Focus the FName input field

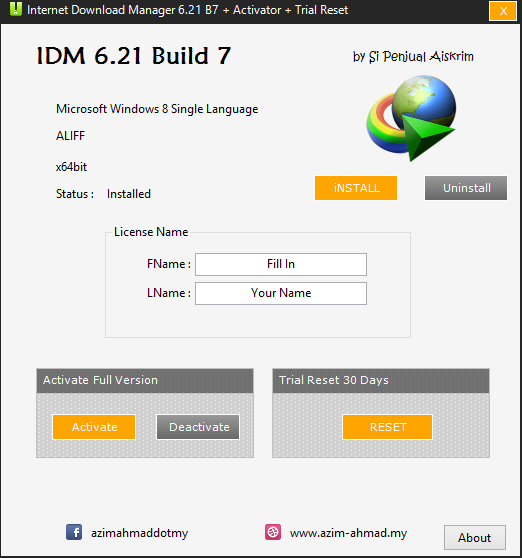click(281, 264)
